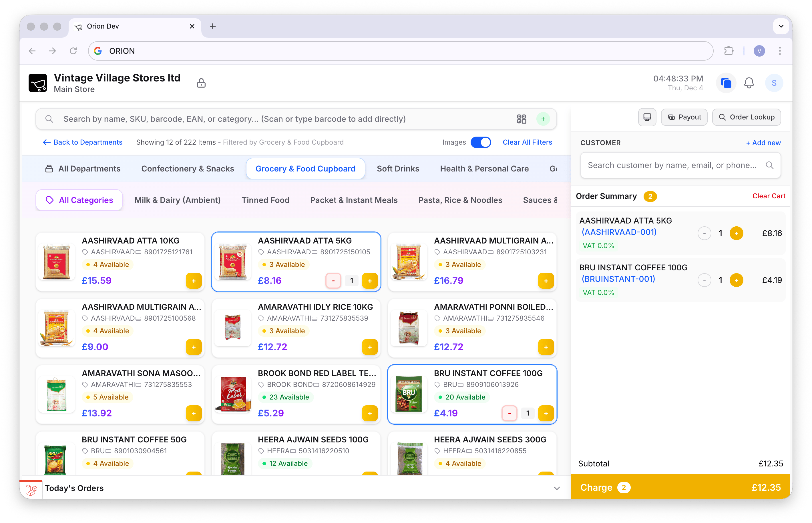
Task: Open the barcode scanner QR icon
Action: click(521, 119)
